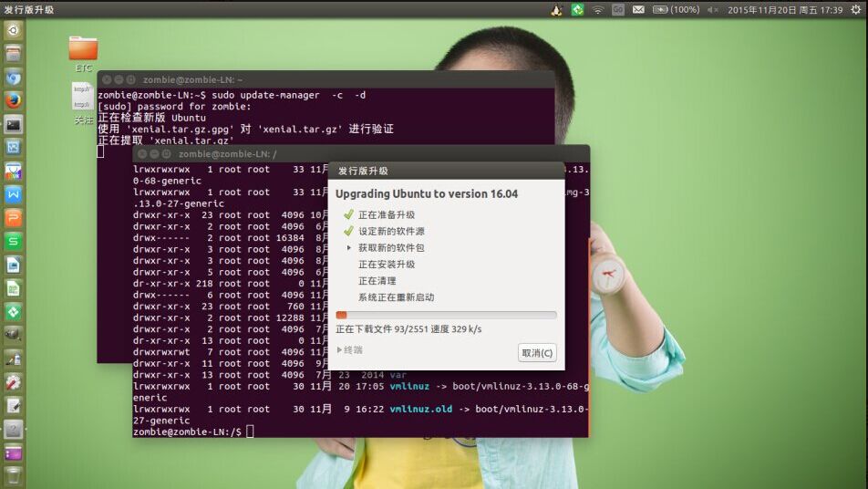868x489 pixels.
Task: Open the system settings gear menu
Action: (854, 9)
